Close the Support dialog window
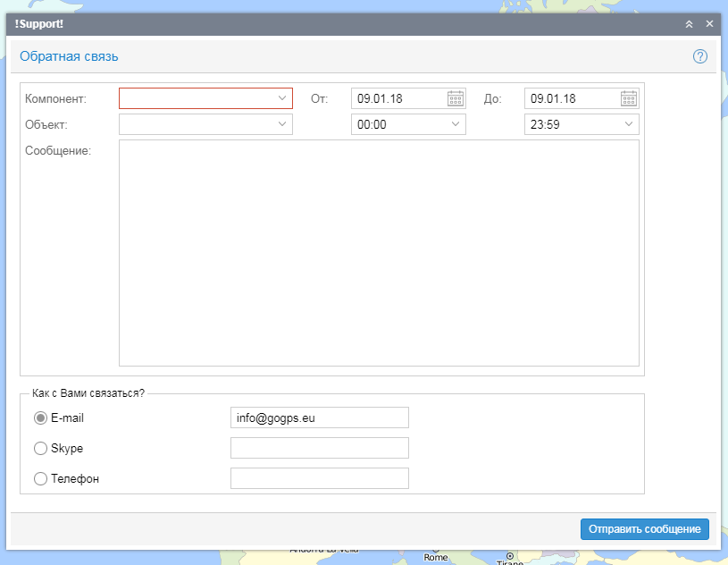The width and height of the screenshot is (728, 565). (x=709, y=24)
